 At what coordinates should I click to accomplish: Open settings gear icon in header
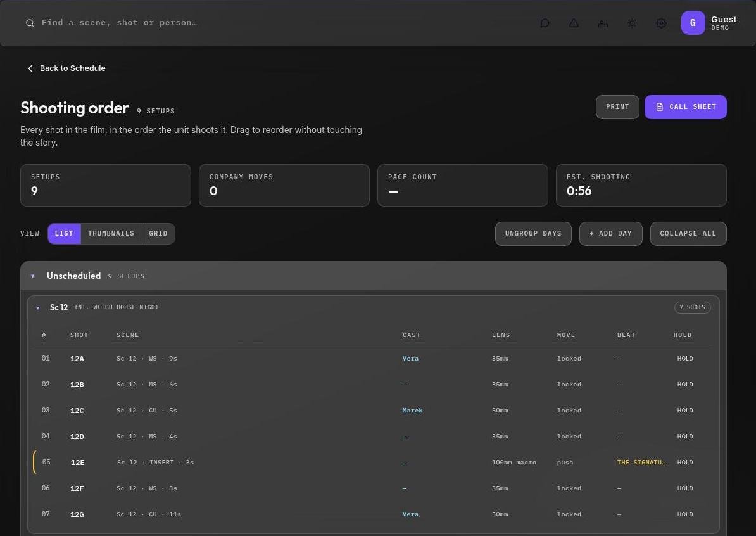click(x=662, y=23)
